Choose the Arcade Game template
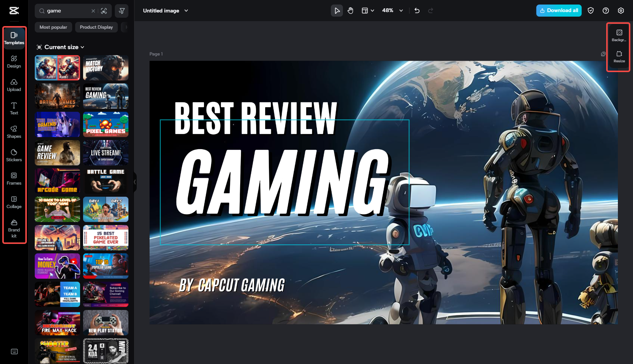Screen dimensions: 633x364 (x=57, y=181)
